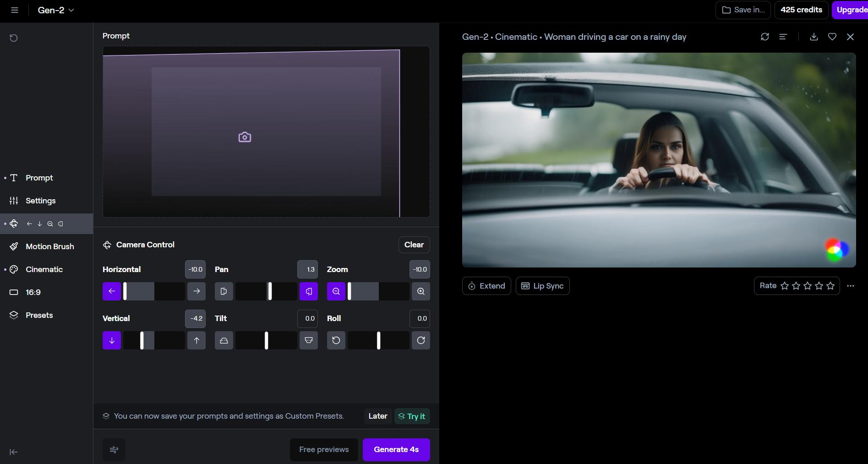The height and width of the screenshot is (464, 868).
Task: Open the 16:9 aspect ratio selector
Action: click(x=33, y=292)
